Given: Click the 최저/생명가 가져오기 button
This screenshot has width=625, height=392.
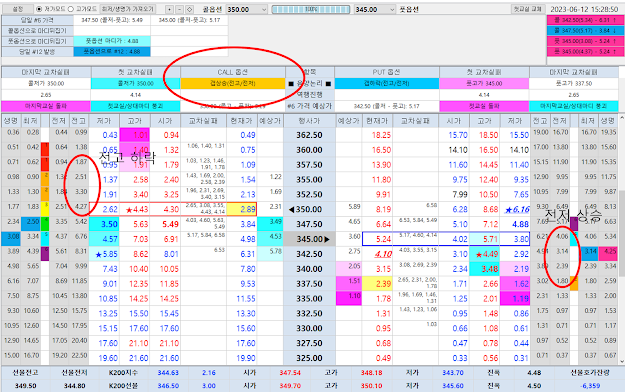Looking at the screenshot, I should pos(127,9).
